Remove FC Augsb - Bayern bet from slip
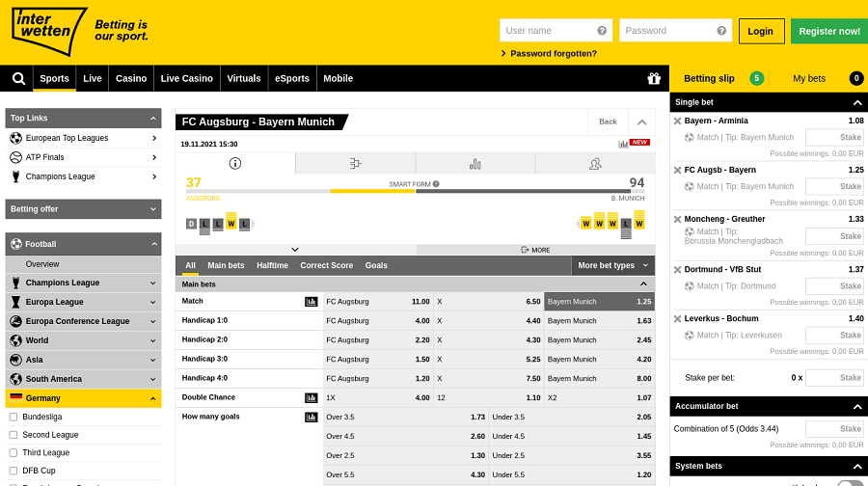This screenshot has width=868, height=486. 677,170
